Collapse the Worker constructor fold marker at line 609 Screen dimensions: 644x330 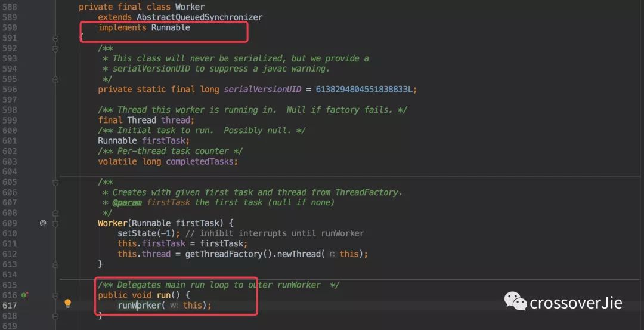pyautogui.click(x=55, y=224)
